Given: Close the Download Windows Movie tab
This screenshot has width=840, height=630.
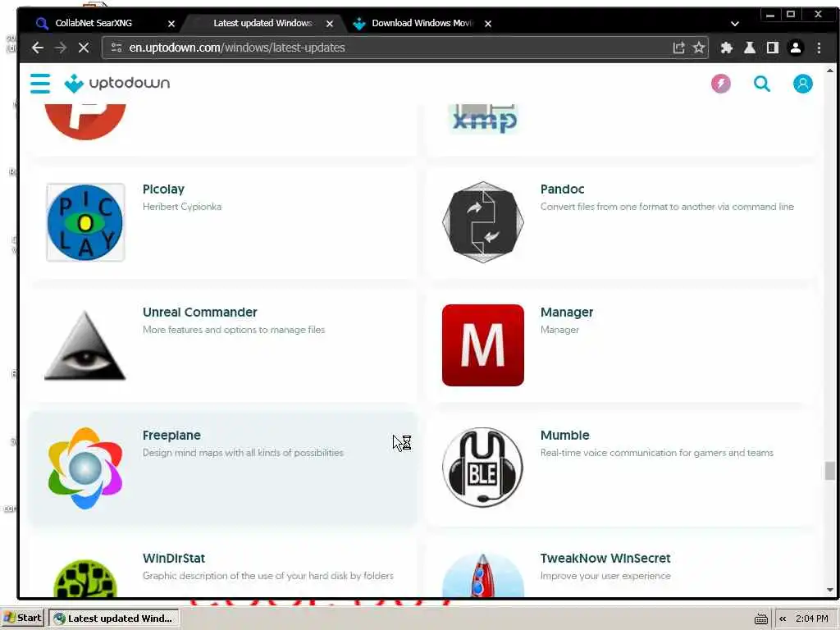Looking at the screenshot, I should coord(487,24).
